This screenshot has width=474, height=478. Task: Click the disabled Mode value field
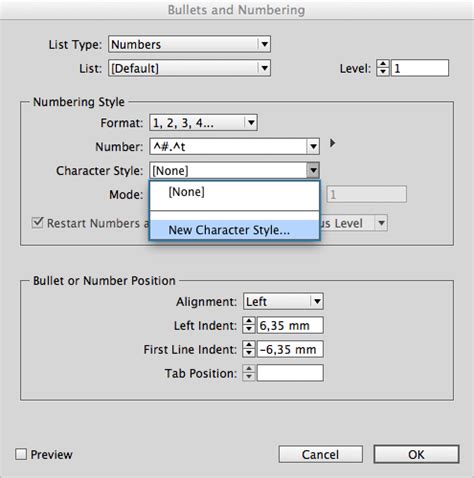(367, 194)
